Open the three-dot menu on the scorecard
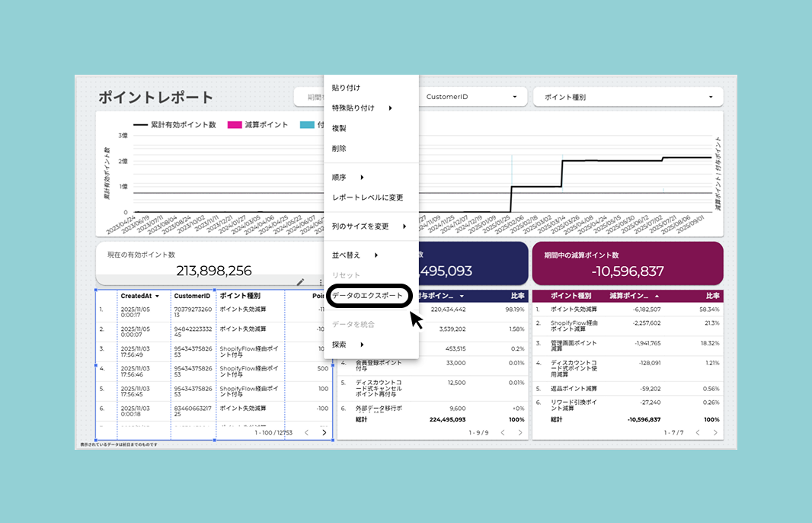The height and width of the screenshot is (523, 812). pyautogui.click(x=321, y=282)
